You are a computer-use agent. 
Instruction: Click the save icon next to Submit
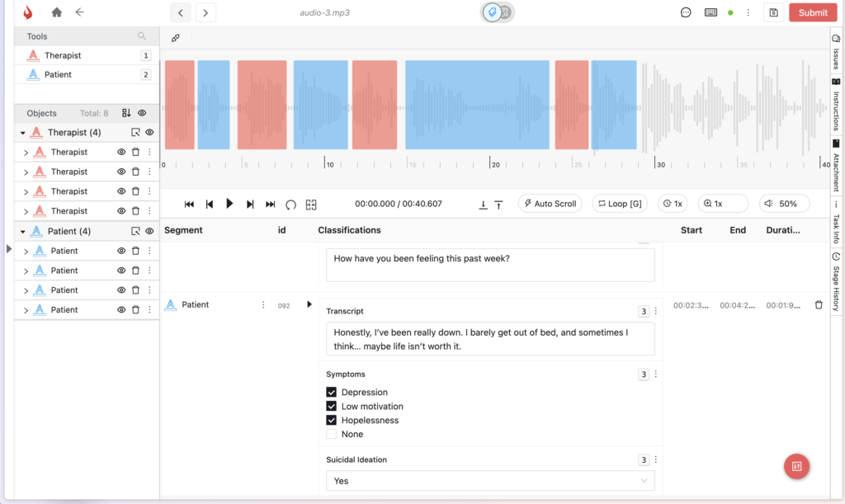pyautogui.click(x=772, y=12)
